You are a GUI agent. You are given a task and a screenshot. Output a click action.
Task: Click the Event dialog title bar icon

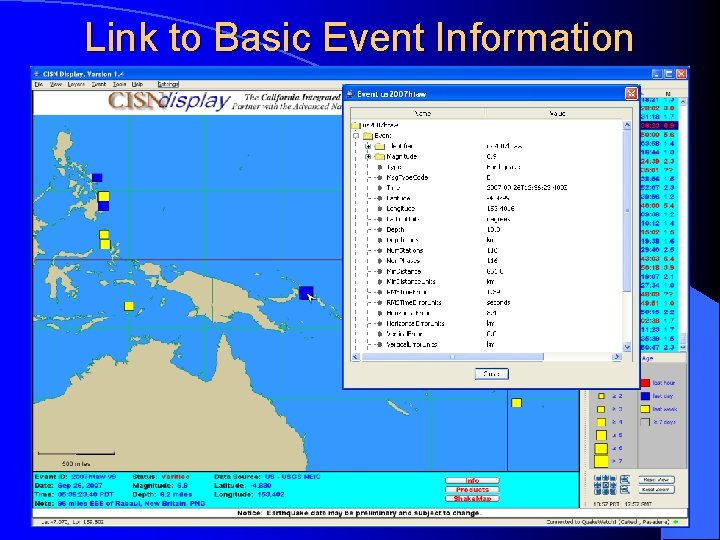click(x=349, y=94)
